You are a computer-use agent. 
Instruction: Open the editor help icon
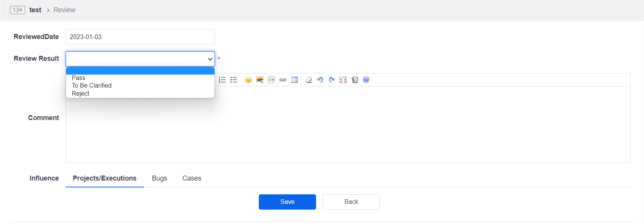[366, 80]
